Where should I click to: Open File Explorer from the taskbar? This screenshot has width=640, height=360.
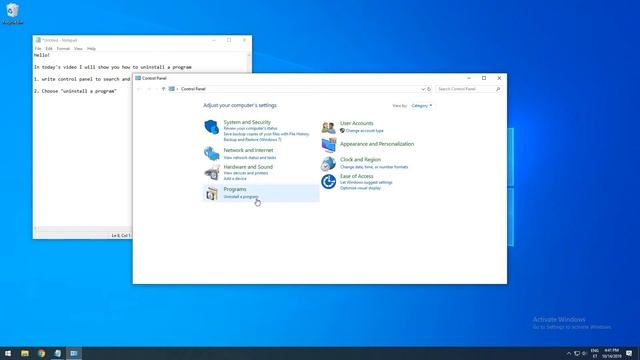click(x=25, y=353)
